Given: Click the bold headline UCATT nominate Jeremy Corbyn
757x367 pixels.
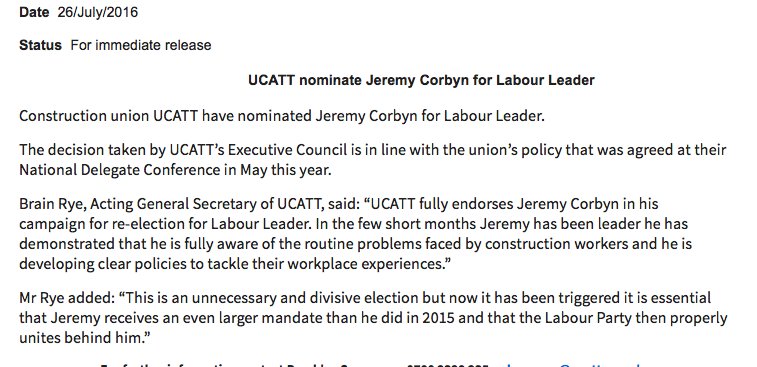Looking at the screenshot, I should 421,80.
